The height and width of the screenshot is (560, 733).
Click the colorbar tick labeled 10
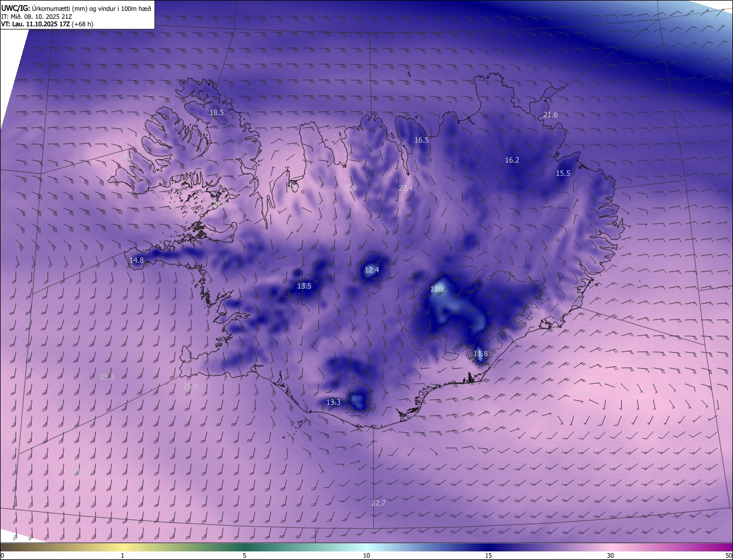click(366, 555)
